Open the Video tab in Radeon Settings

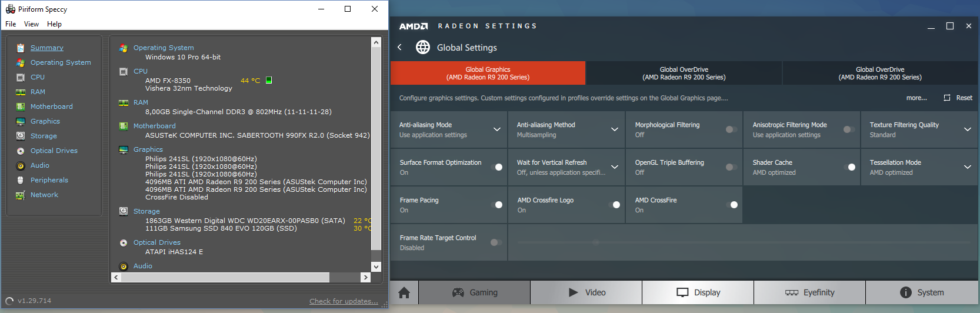coord(586,292)
